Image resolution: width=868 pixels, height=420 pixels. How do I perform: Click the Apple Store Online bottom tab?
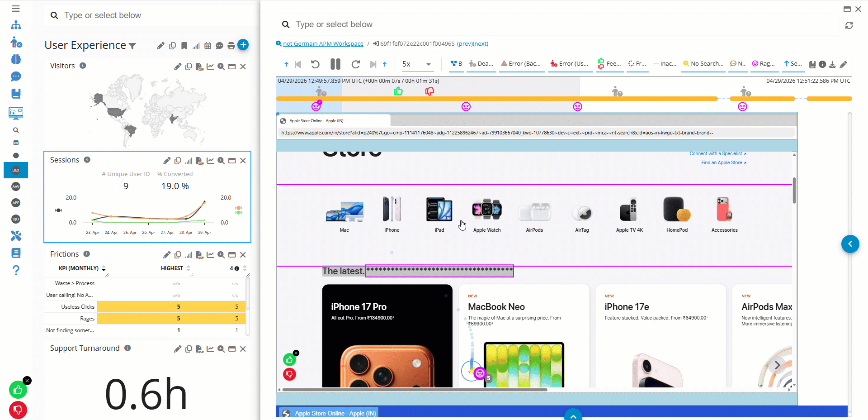point(329,413)
